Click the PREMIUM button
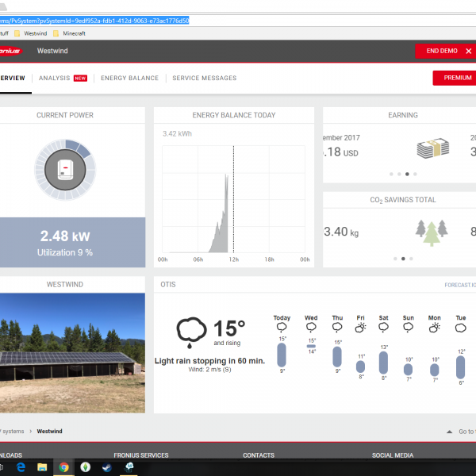This screenshot has height=476, width=476. tap(454, 78)
